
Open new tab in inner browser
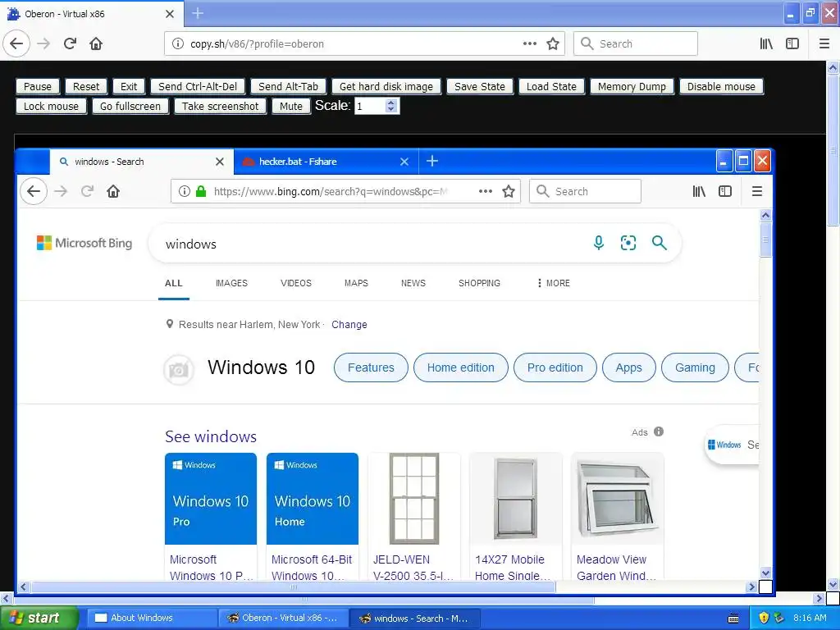[432, 161]
